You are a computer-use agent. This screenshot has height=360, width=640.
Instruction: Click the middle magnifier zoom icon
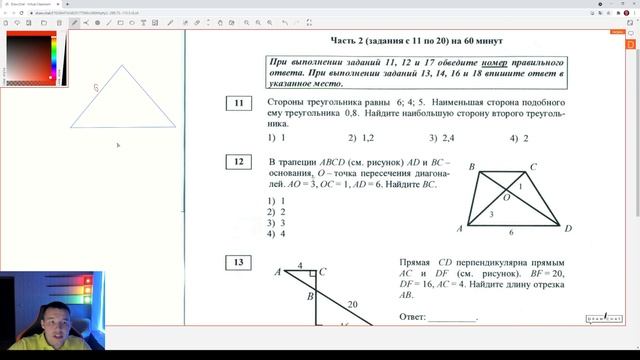(258, 23)
